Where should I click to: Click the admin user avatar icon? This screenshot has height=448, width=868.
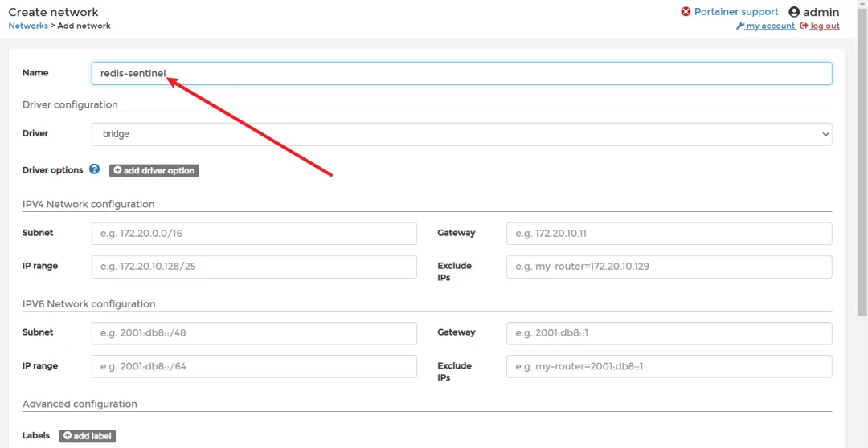[x=794, y=12]
